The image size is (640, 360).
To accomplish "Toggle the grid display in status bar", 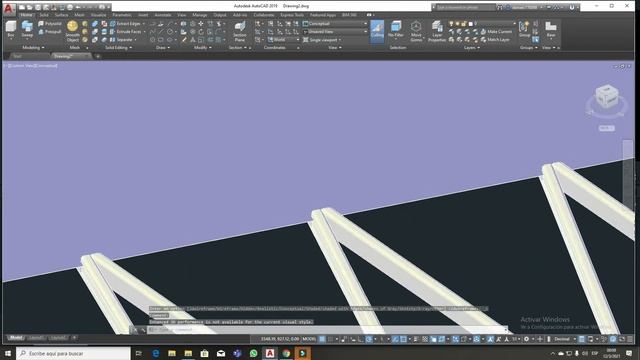I will point(322,339).
